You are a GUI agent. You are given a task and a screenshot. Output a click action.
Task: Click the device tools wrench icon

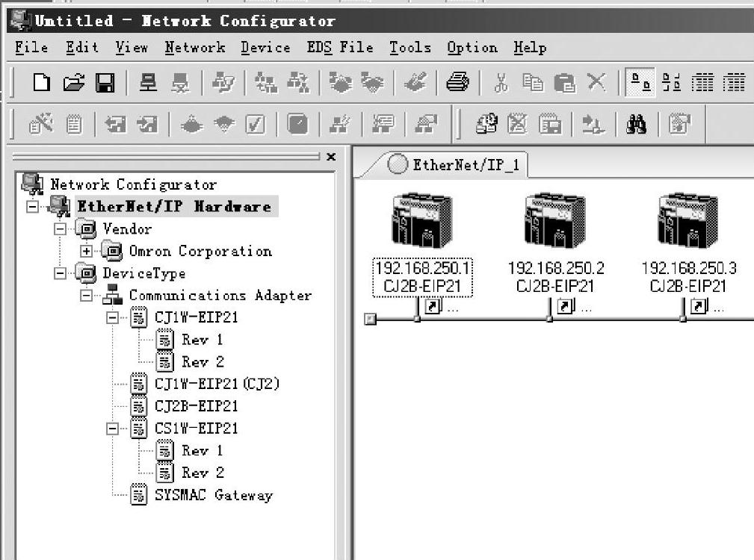pyautogui.click(x=40, y=124)
